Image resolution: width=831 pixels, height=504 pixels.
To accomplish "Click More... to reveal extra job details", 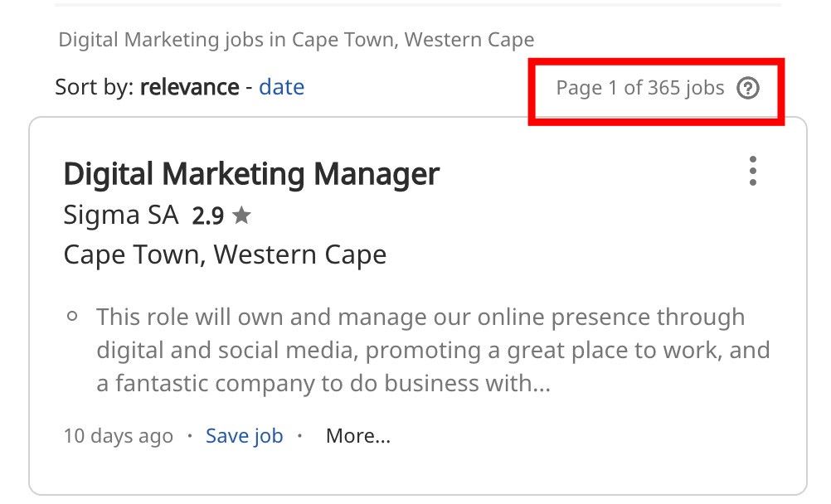I will 357,434.
